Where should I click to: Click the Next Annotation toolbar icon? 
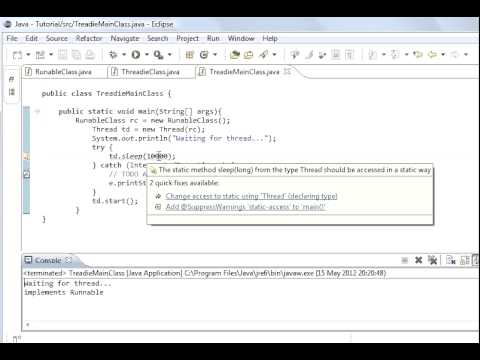[373, 54]
